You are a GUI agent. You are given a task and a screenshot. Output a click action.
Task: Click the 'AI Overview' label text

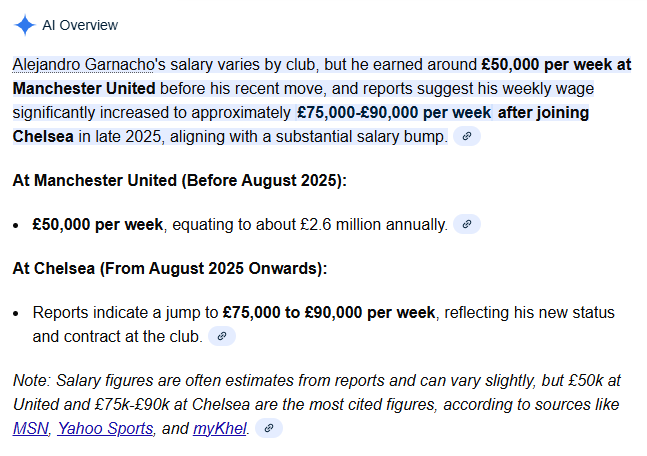[x=80, y=25]
